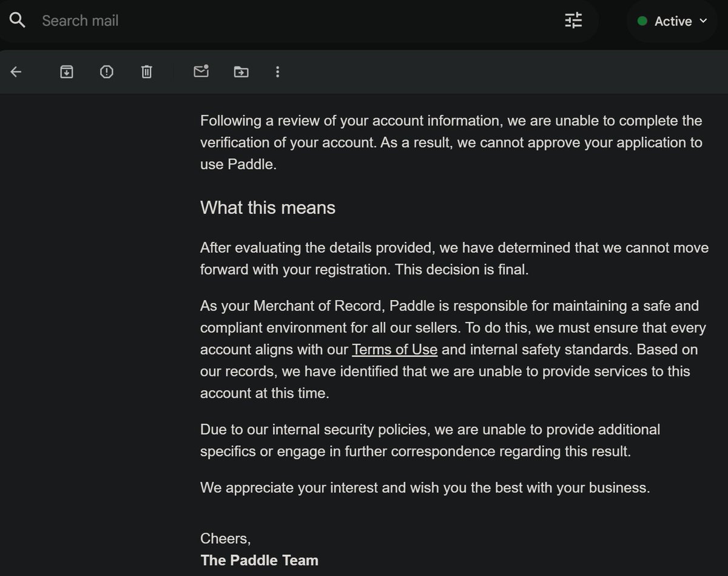Open the Terms of Use link
This screenshot has height=576, width=728.
pyautogui.click(x=394, y=350)
